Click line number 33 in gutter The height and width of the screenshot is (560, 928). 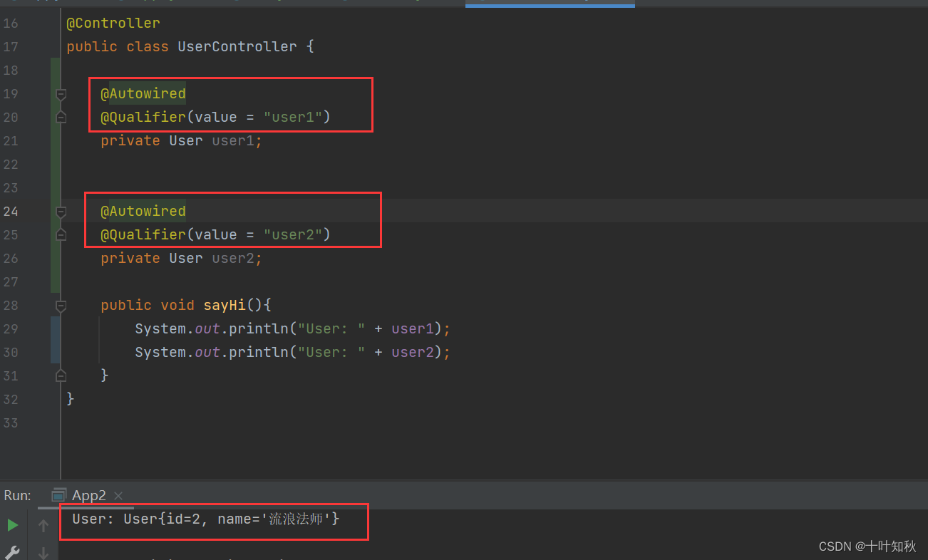pos(11,423)
